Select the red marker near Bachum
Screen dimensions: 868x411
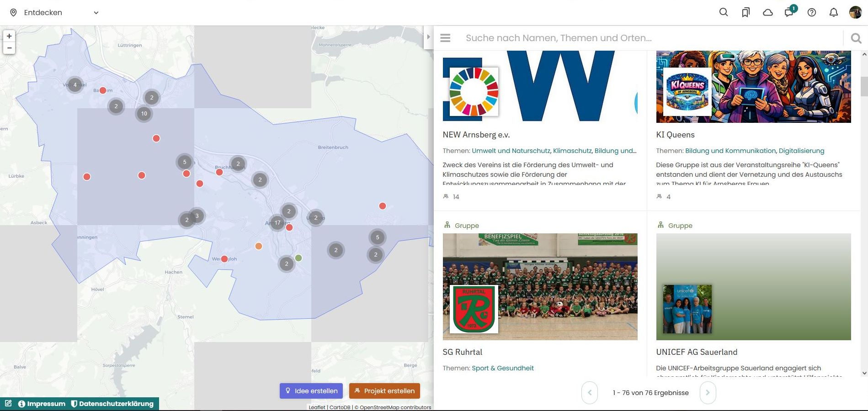coord(103,90)
